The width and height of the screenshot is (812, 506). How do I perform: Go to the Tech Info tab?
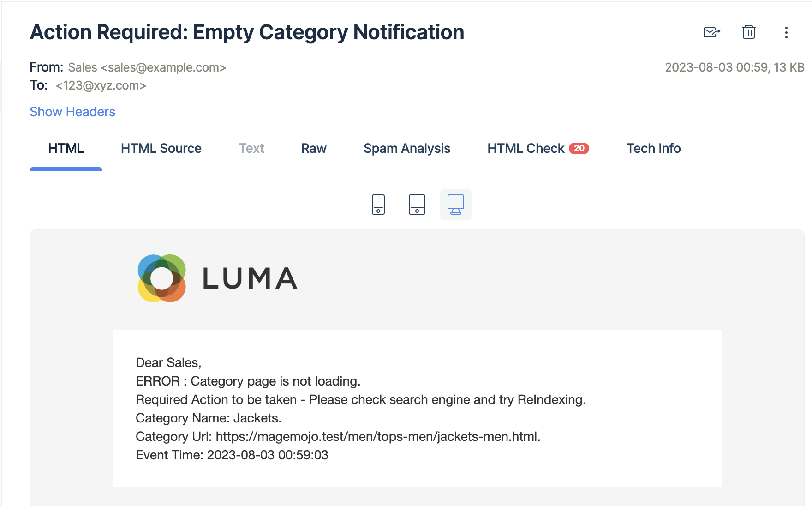click(x=653, y=148)
